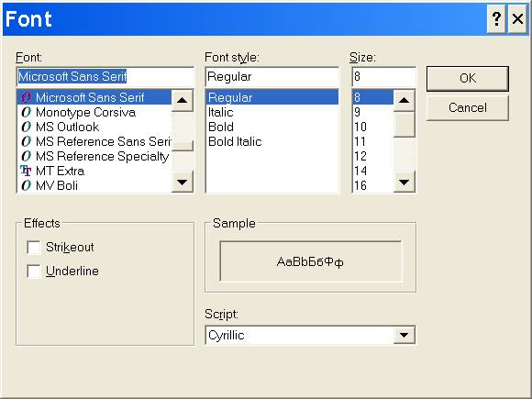Click the TrueType icon beside MT Extra
Screen dimensions: 532x399
[x=26, y=171]
